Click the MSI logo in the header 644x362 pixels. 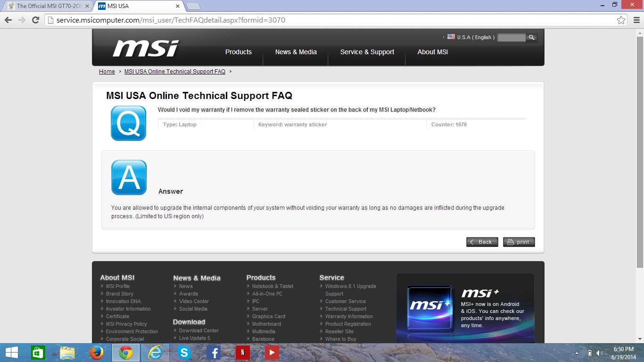(146, 48)
